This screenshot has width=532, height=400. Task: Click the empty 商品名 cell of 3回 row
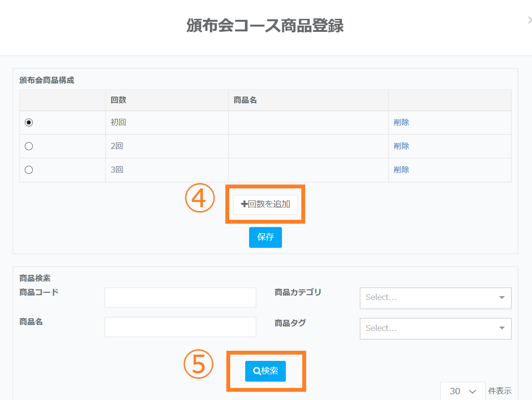(308, 170)
